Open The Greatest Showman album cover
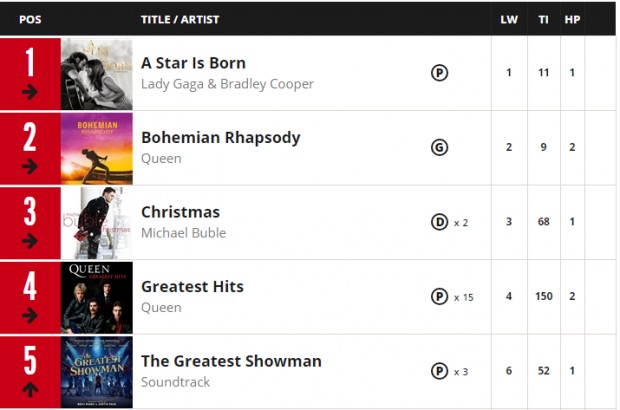 [x=97, y=372]
